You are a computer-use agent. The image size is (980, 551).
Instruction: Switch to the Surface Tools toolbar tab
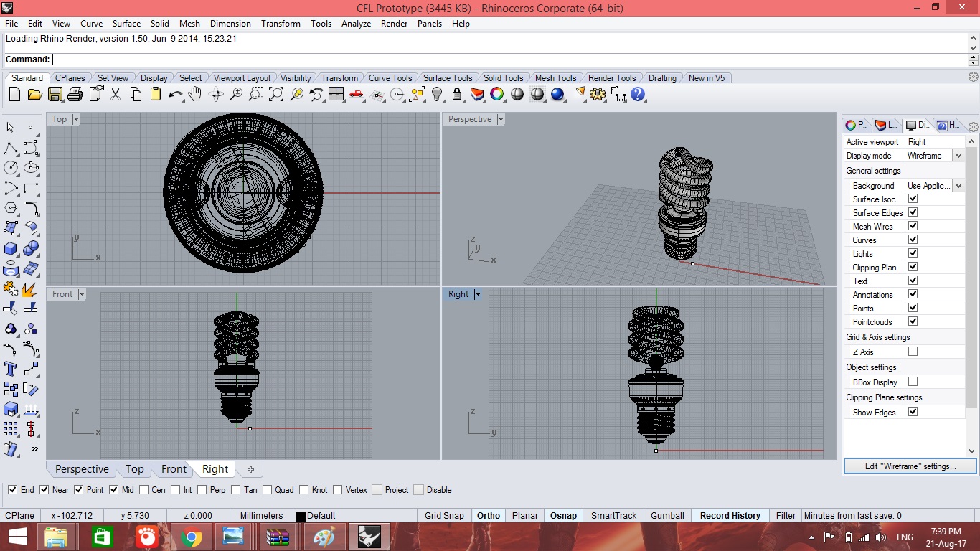click(448, 78)
